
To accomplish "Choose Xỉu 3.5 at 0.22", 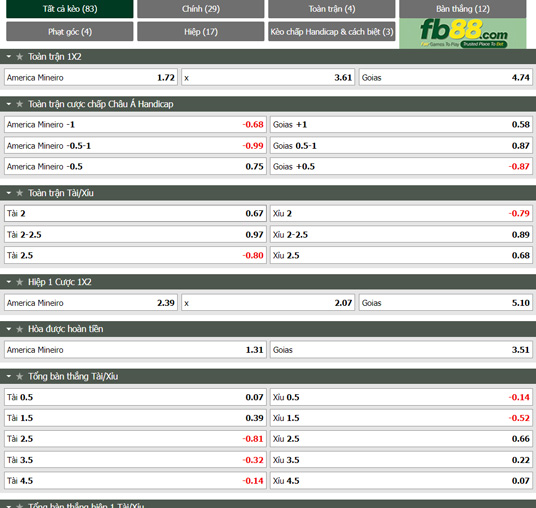I will pyautogui.click(x=401, y=460).
